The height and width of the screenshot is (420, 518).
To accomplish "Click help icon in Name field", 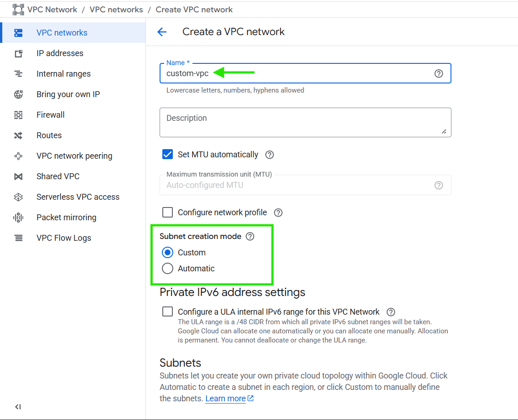I will coord(439,73).
